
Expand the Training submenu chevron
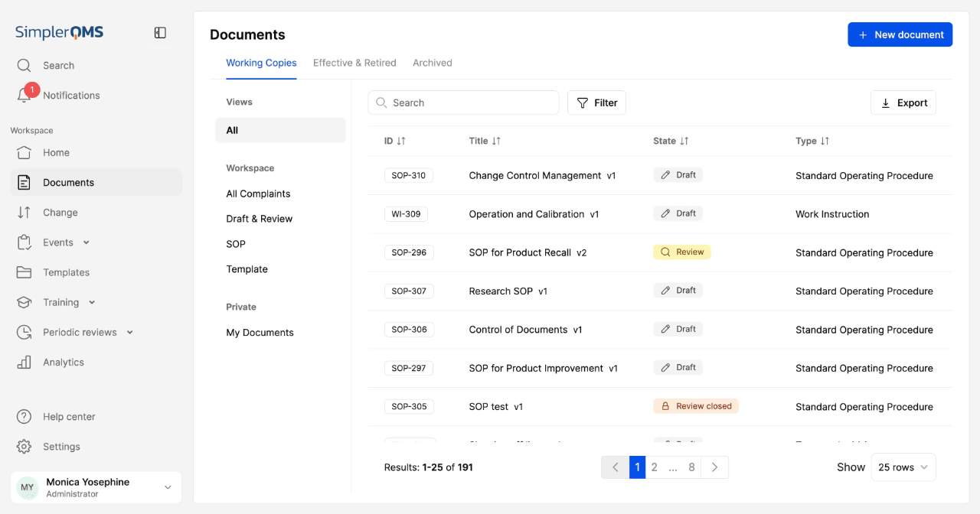coord(92,302)
